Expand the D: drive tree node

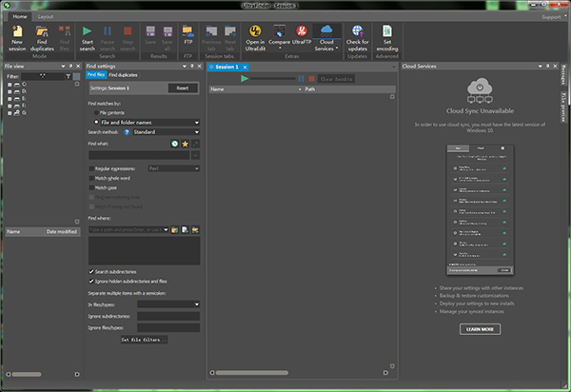click(x=10, y=91)
